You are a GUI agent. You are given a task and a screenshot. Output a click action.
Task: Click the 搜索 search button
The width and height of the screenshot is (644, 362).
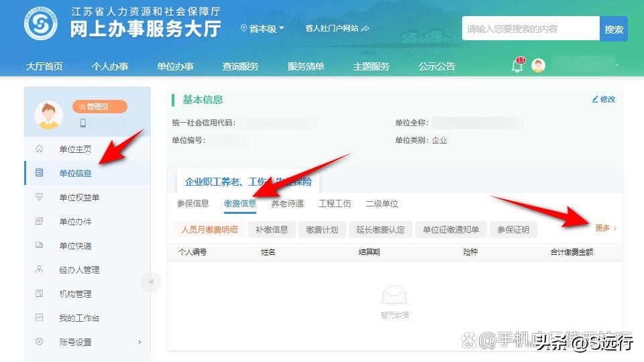point(614,29)
